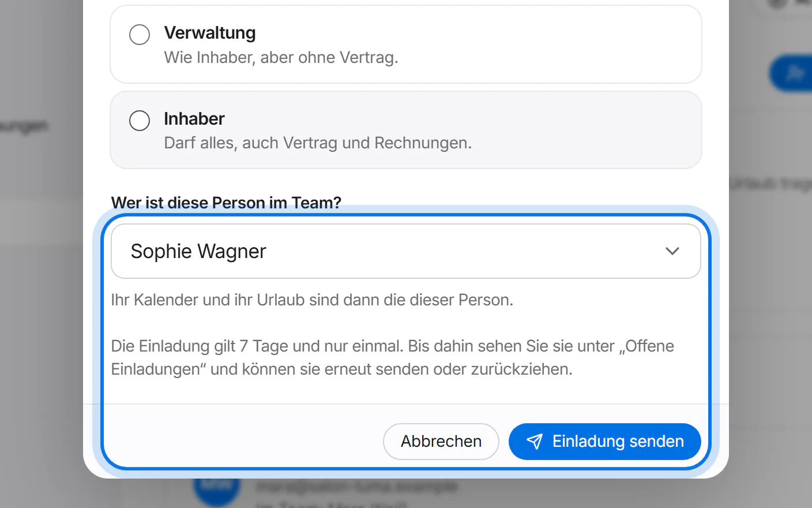Screen dimensions: 812x508
Task: Click the 'Die Einladung gilt 7 Tage' note
Action: (393, 357)
